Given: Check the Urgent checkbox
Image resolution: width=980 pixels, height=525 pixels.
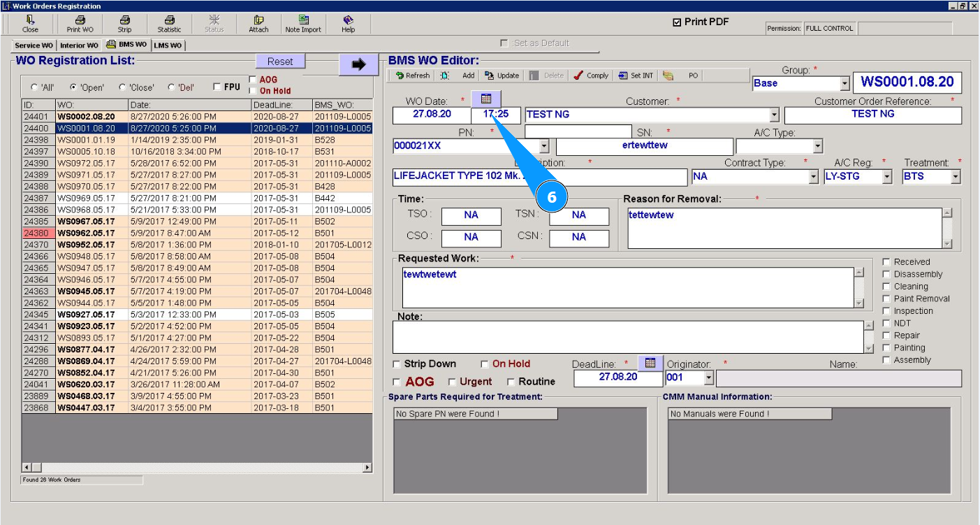Looking at the screenshot, I should [x=452, y=382].
